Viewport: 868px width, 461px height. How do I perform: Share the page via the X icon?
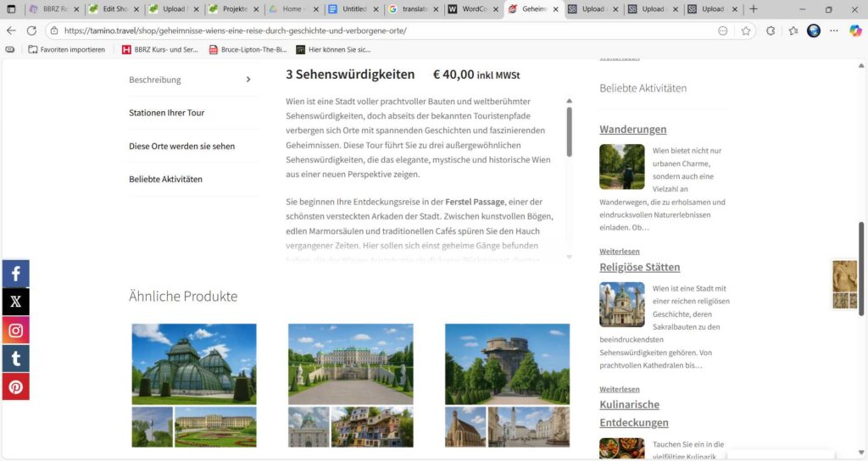(x=15, y=302)
